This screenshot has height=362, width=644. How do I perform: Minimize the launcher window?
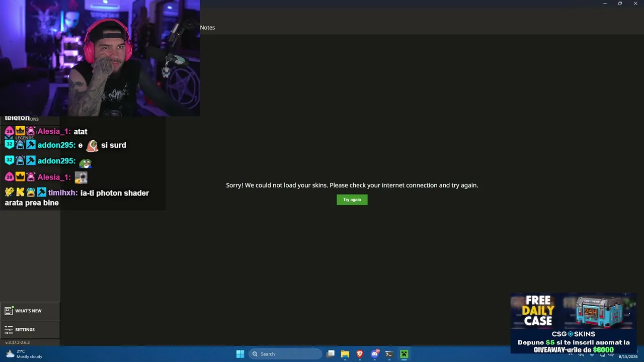click(605, 4)
